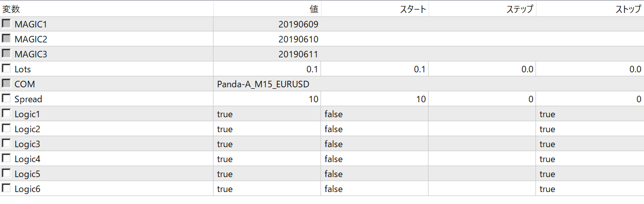Check the Logic5 checkbox
Screen dimensions: 644x204
(6, 174)
